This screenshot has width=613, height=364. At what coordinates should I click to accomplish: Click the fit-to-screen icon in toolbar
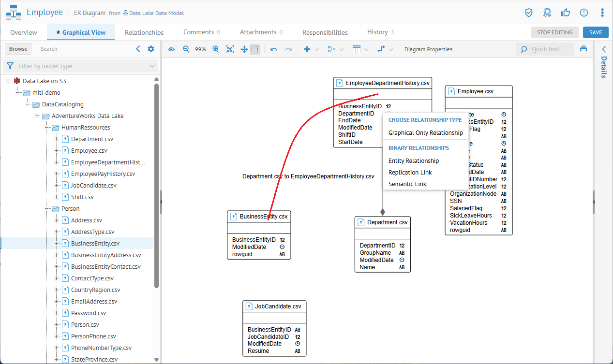point(230,49)
